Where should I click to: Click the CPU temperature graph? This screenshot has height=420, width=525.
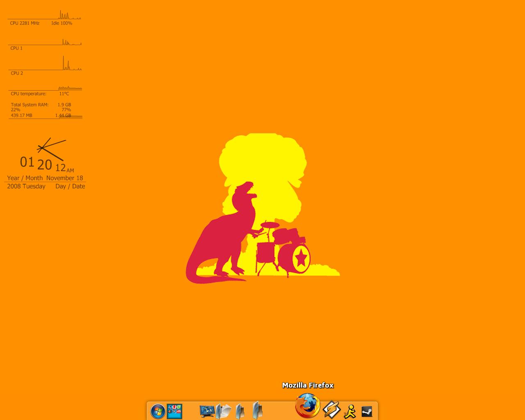[x=45, y=88]
